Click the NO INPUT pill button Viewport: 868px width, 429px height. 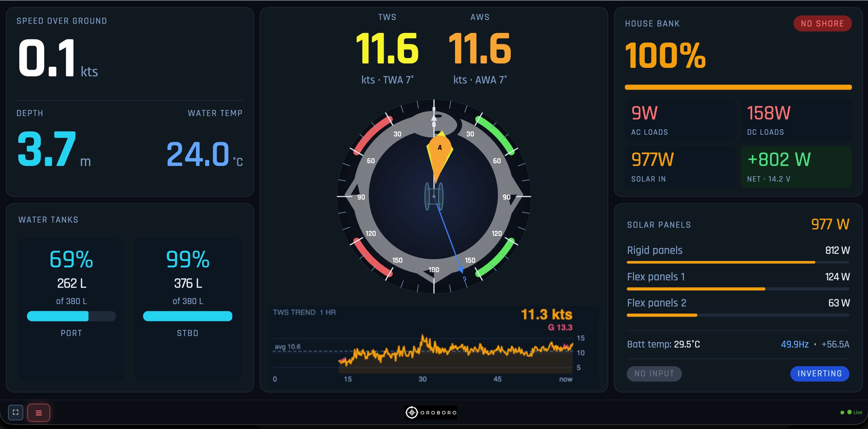pyautogui.click(x=654, y=374)
